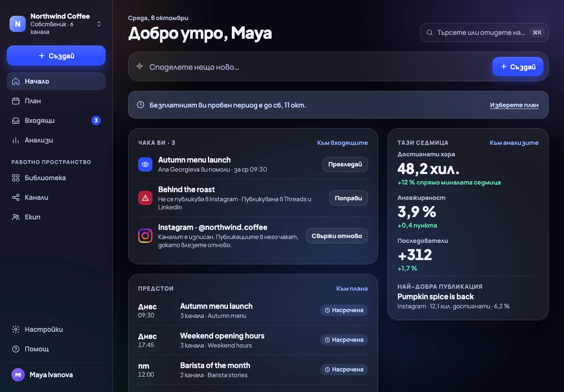
Task: Click the План calendar icon
Action: pos(16,101)
